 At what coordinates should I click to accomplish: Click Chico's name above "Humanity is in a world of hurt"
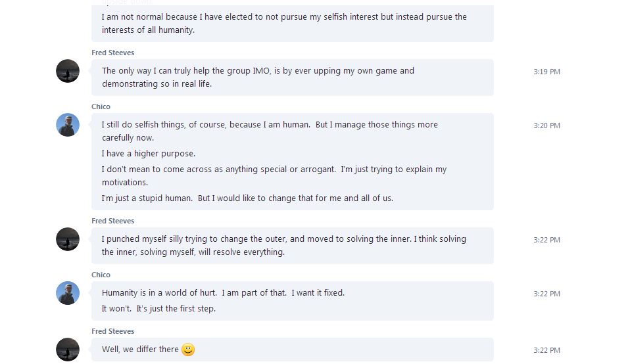click(x=101, y=275)
